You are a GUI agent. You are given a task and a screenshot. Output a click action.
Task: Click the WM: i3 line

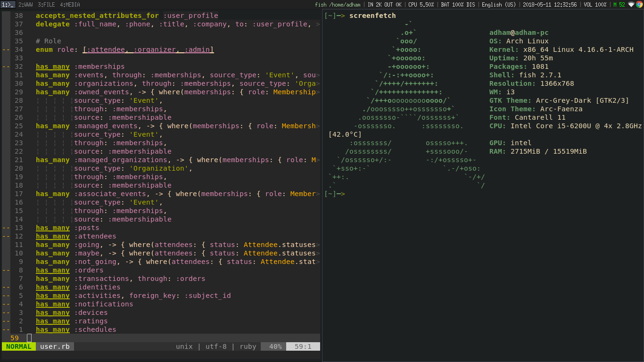(x=502, y=92)
